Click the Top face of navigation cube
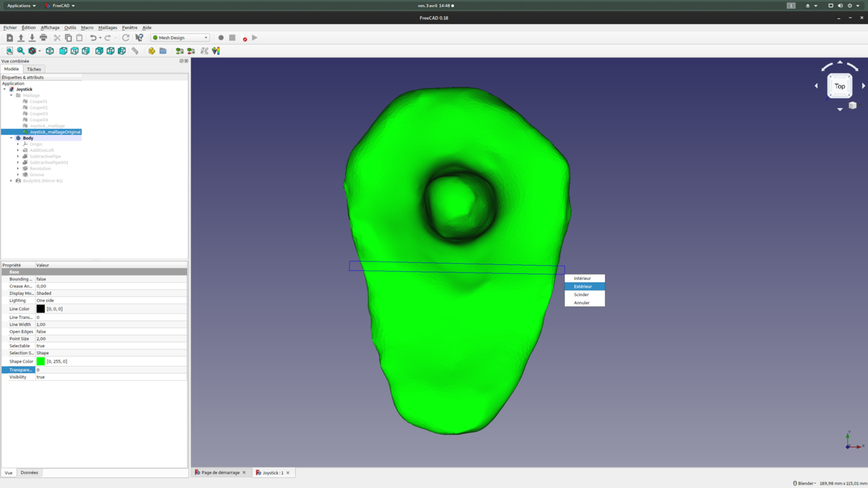The width and height of the screenshot is (868, 488). point(840,86)
